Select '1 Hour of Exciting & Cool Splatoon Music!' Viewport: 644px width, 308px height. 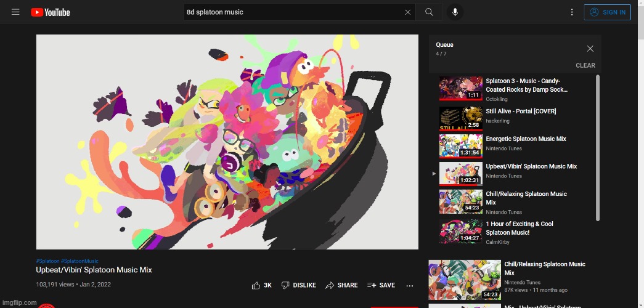(520, 228)
